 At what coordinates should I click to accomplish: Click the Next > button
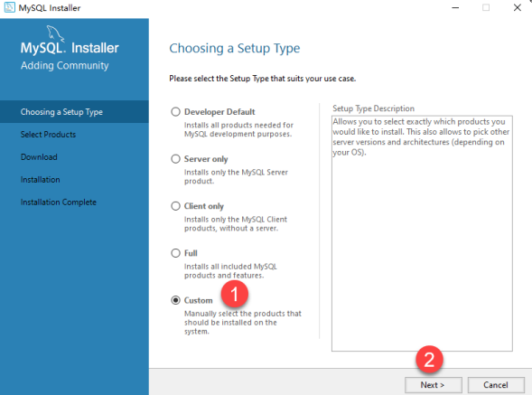click(x=433, y=385)
